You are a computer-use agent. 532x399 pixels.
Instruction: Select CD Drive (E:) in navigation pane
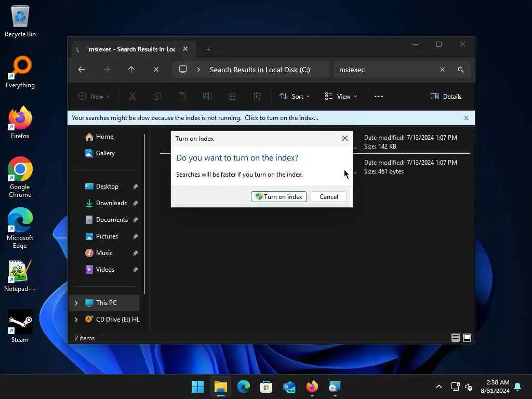112,320
